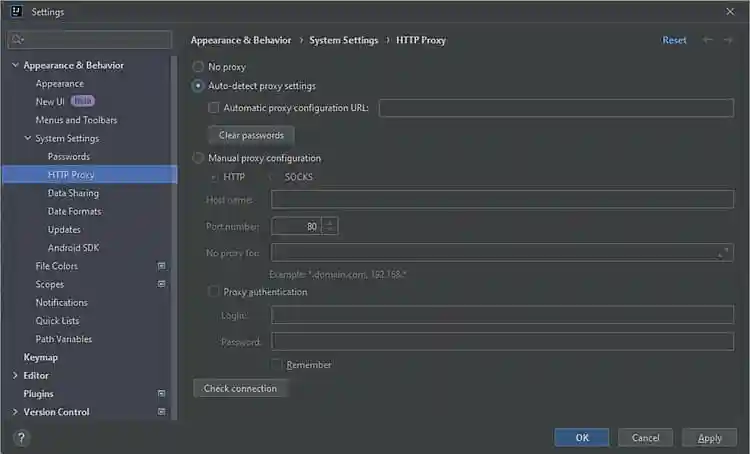Select the No proxy radio button

[198, 66]
